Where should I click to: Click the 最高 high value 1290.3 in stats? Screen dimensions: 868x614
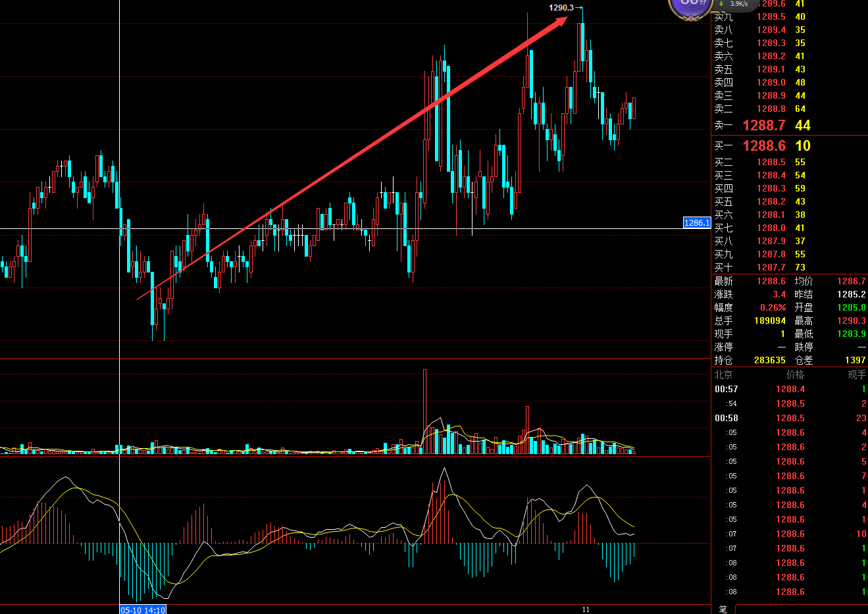click(x=852, y=320)
